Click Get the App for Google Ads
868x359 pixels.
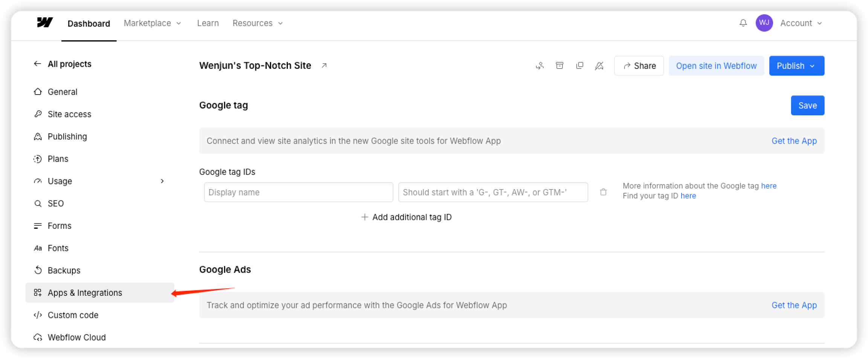794,305
